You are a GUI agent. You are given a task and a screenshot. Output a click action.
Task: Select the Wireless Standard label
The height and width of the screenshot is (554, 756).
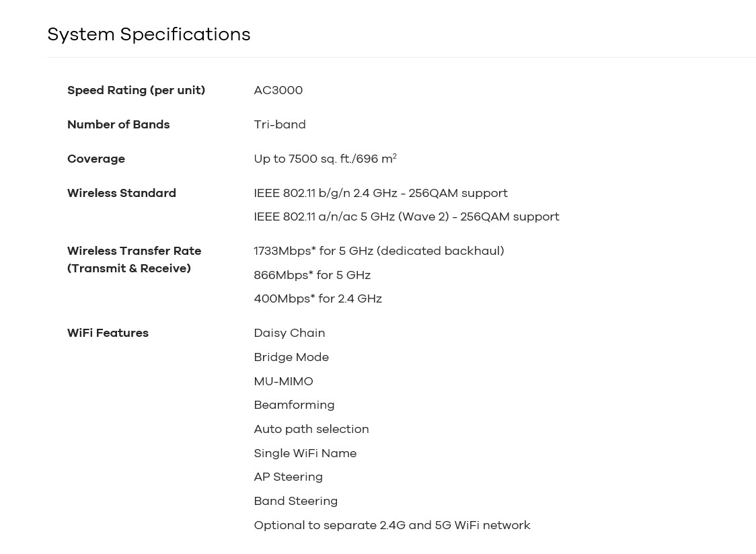point(122,193)
